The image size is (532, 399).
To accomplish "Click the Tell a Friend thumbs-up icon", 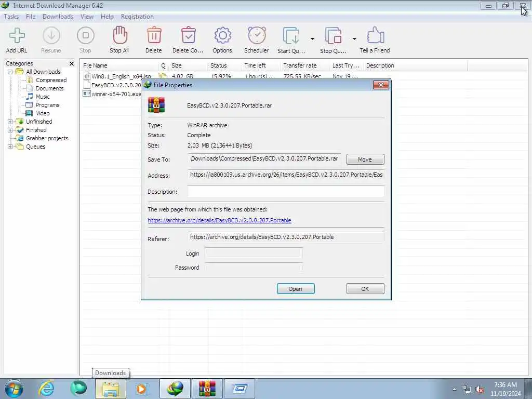I will [375, 35].
